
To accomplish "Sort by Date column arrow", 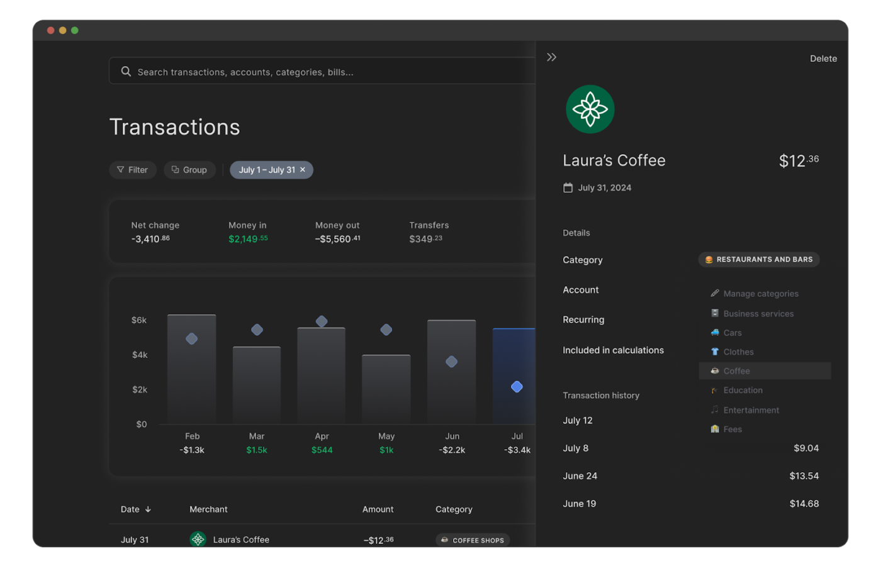I will pos(148,509).
